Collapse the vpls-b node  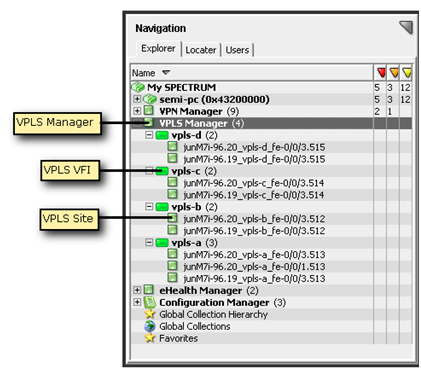149,207
